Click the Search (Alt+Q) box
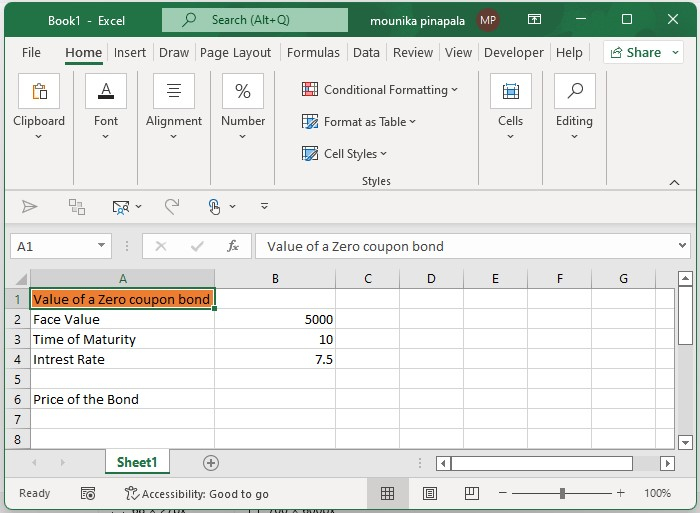This screenshot has height=513, width=700. tap(255, 20)
